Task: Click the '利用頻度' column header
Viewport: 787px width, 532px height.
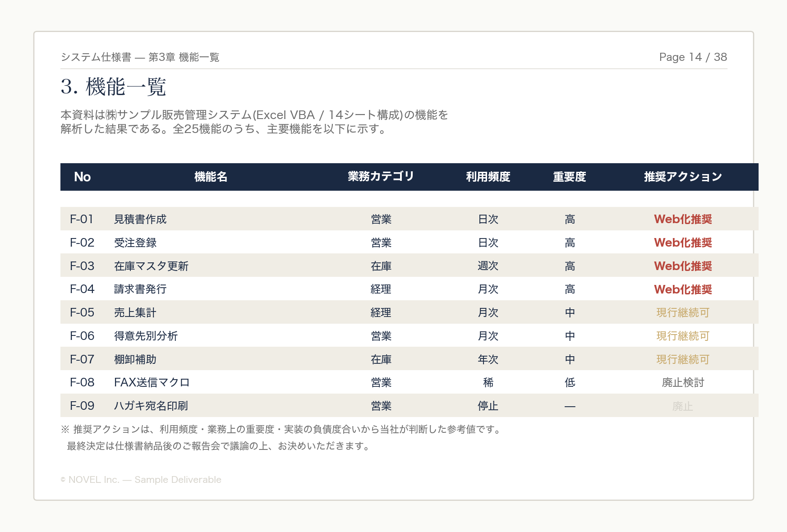Action: [488, 177]
